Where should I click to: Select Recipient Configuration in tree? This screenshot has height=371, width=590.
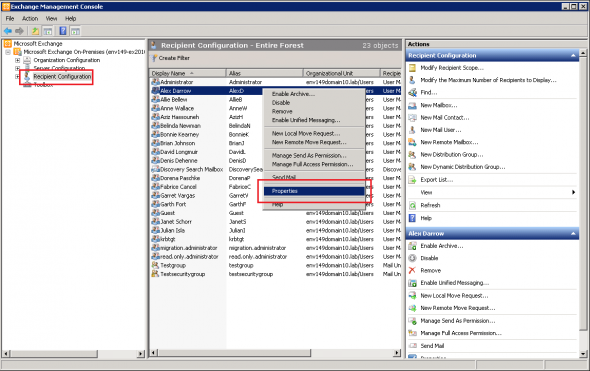click(x=62, y=76)
